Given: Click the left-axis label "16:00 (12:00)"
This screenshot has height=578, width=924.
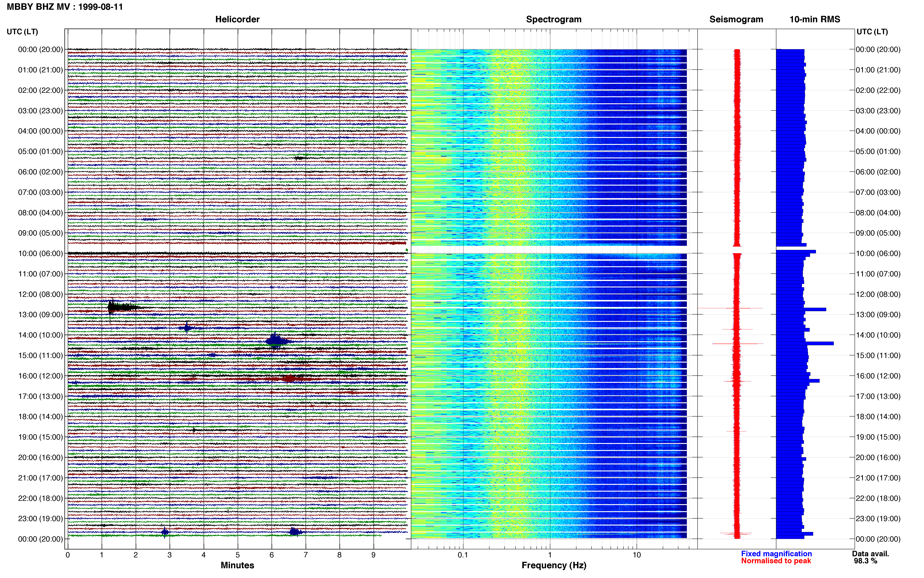Looking at the screenshot, I should [x=41, y=376].
